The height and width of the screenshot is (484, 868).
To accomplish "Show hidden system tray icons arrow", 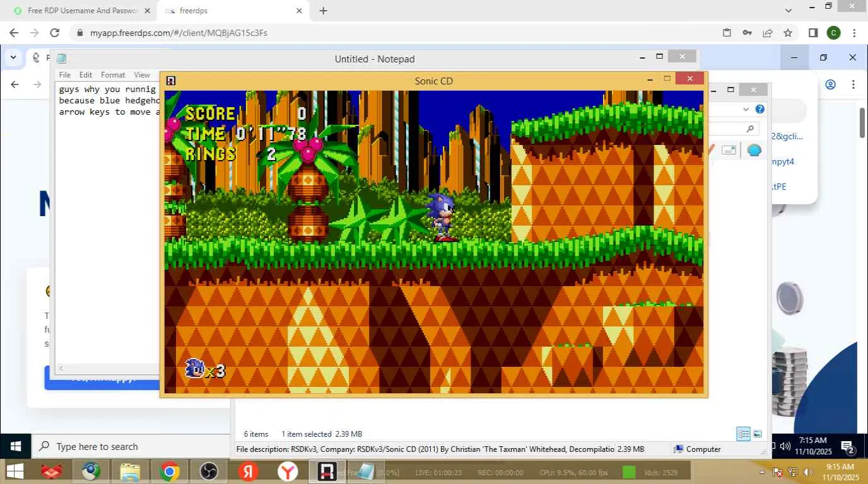I will tap(762, 472).
